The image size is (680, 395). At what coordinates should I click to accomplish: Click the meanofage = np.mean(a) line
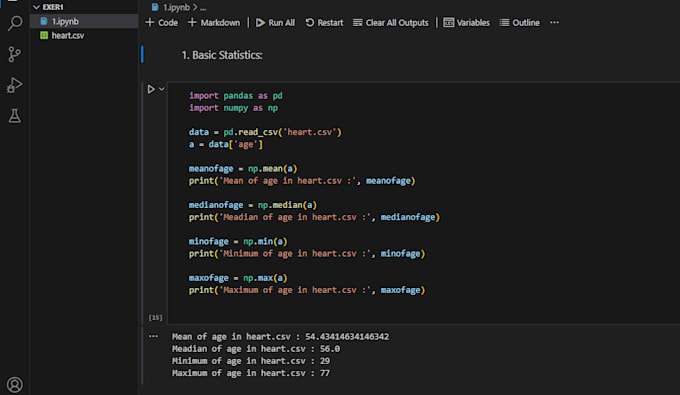[x=243, y=169]
